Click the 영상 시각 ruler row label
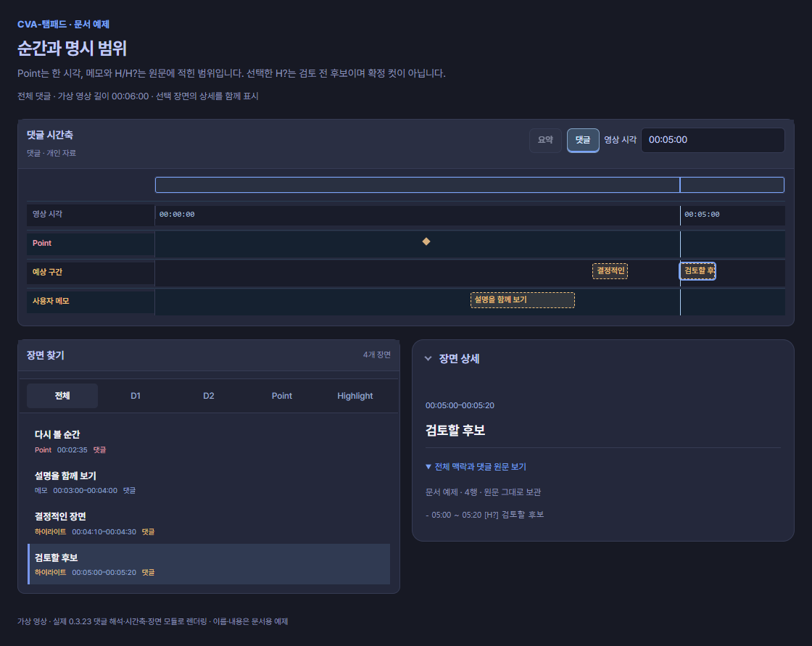Viewport: 812px width, 646px height. pyautogui.click(x=47, y=214)
